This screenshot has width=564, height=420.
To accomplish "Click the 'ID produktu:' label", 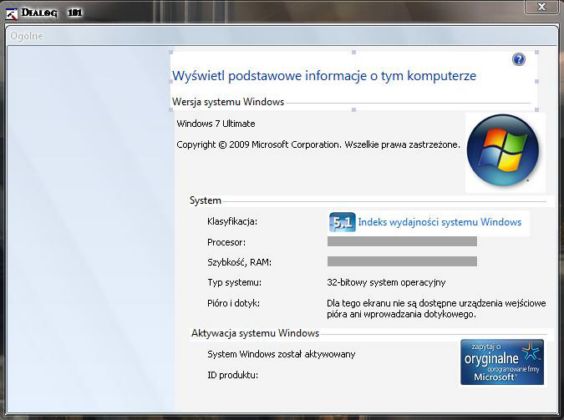I will point(232,375).
